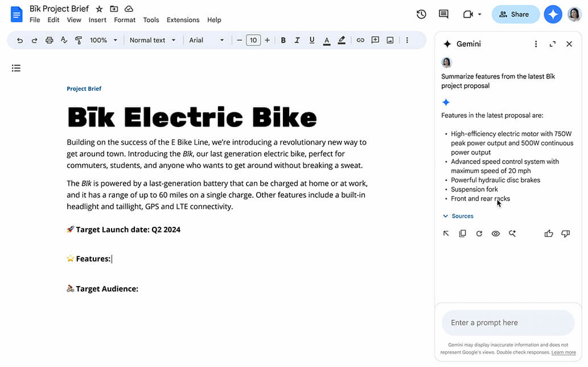The image size is (588, 367).
Task: Copy the Gemini response
Action: (462, 234)
